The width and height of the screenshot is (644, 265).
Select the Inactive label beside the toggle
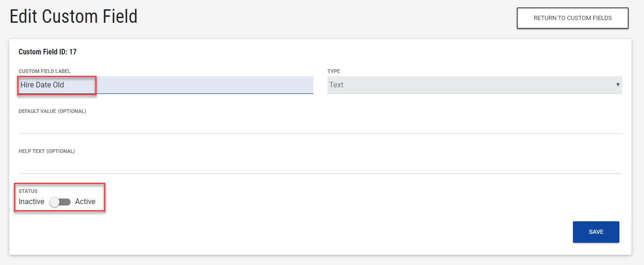(x=32, y=202)
